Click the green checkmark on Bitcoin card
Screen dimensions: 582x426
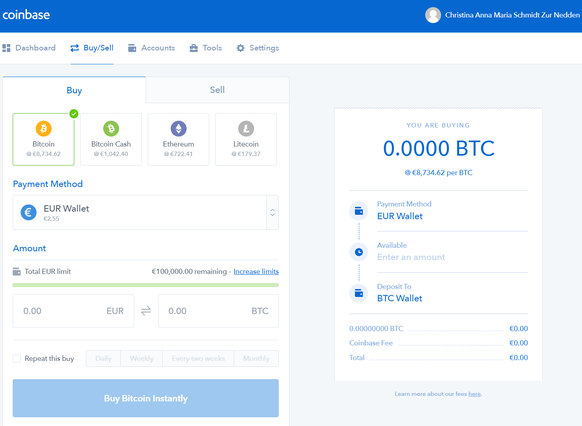coord(74,114)
